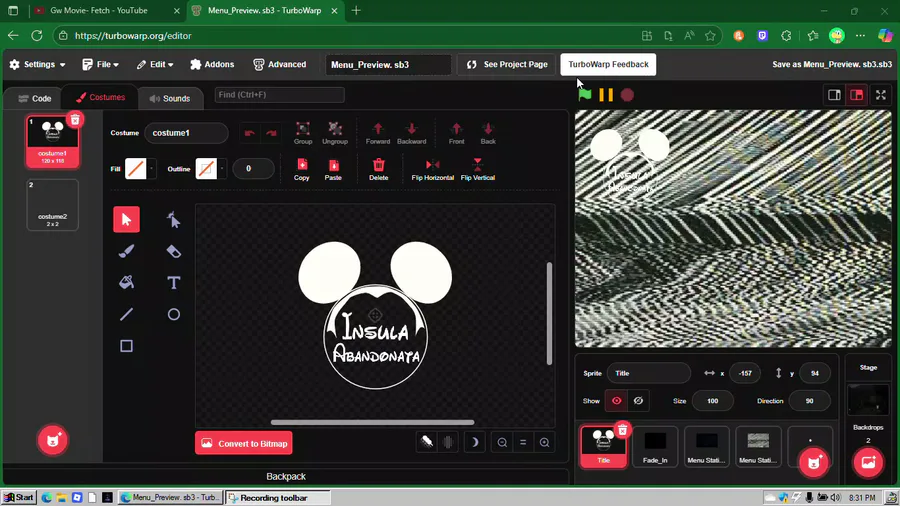Image resolution: width=900 pixels, height=506 pixels.
Task: Select the arrow Select tool
Action: [126, 219]
